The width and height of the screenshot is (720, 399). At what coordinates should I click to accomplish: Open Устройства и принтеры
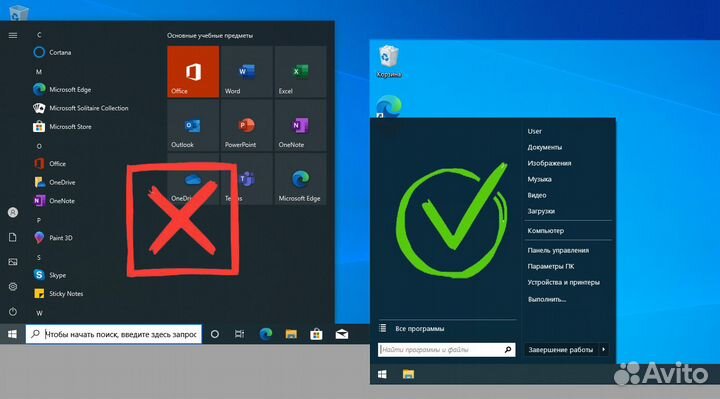point(563,283)
